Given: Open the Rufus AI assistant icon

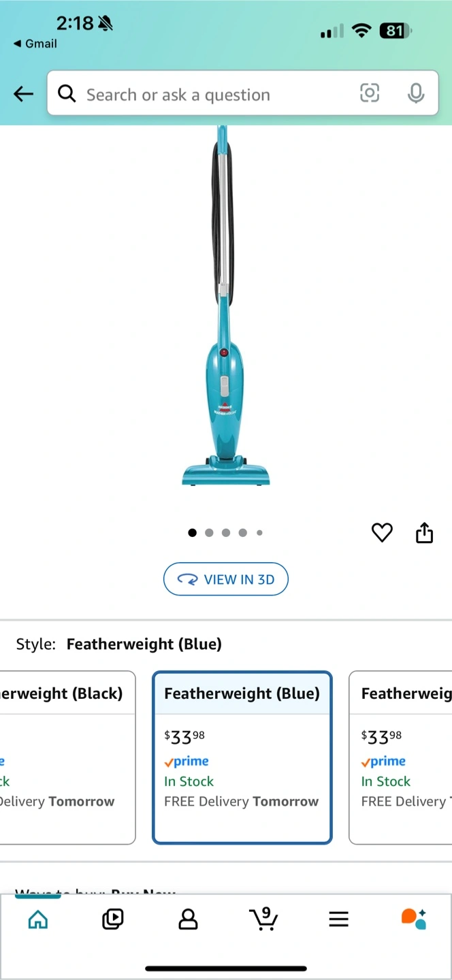Looking at the screenshot, I should coord(414,919).
